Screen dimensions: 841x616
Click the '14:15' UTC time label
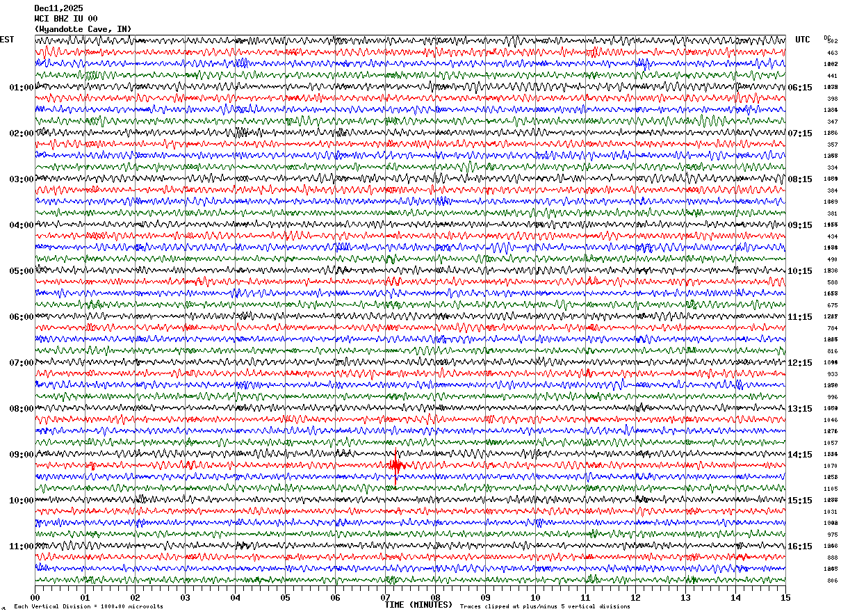coord(800,455)
